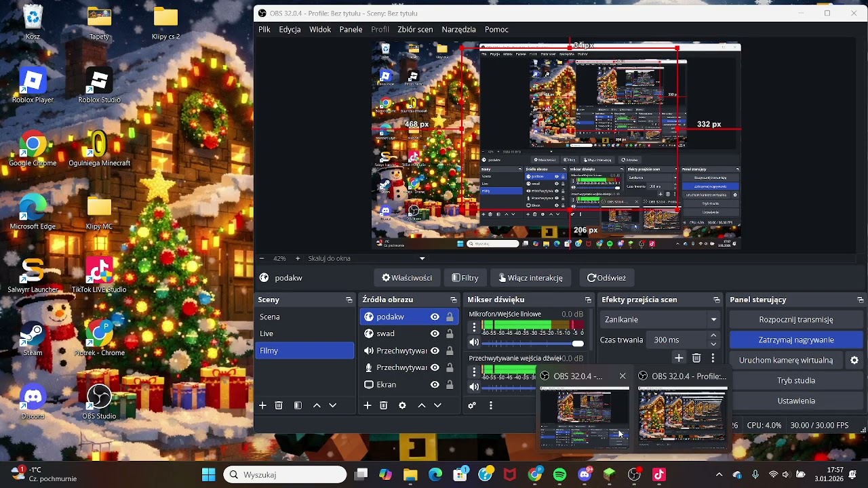Click the Filtry button

(x=465, y=278)
